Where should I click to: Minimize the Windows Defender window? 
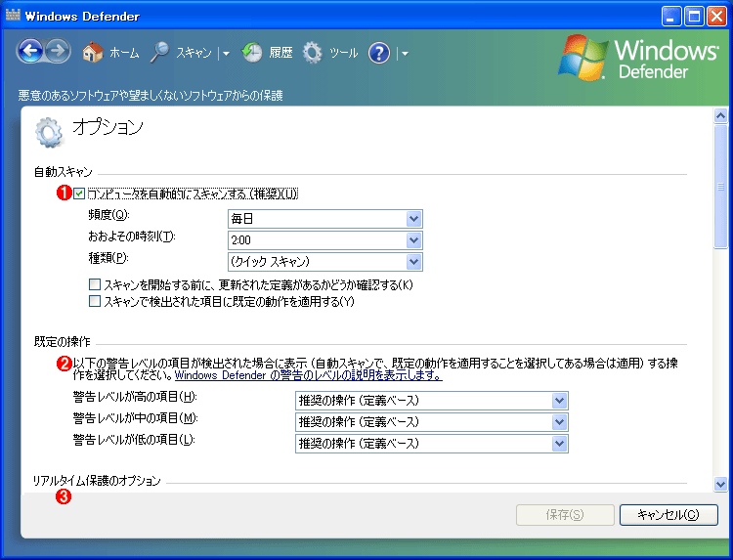pos(671,17)
